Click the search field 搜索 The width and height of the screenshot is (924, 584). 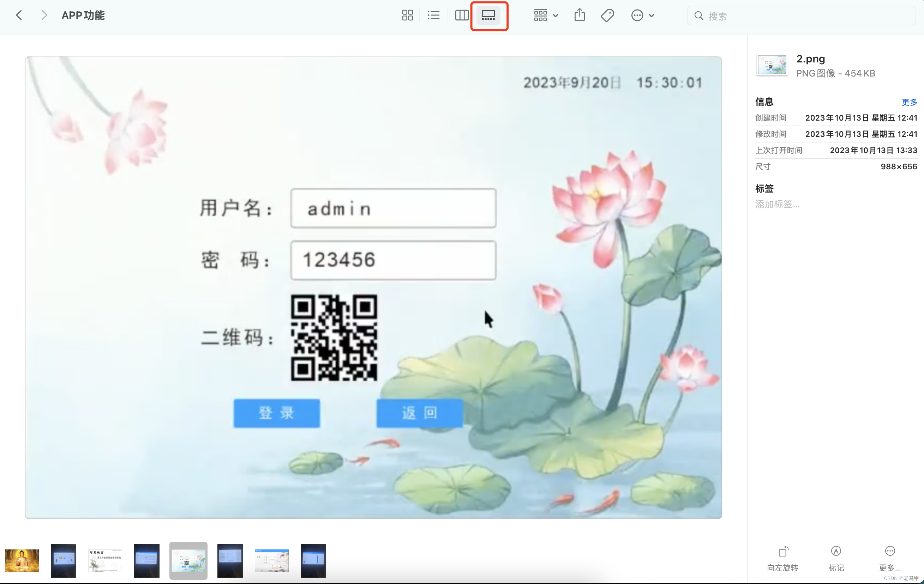point(801,16)
